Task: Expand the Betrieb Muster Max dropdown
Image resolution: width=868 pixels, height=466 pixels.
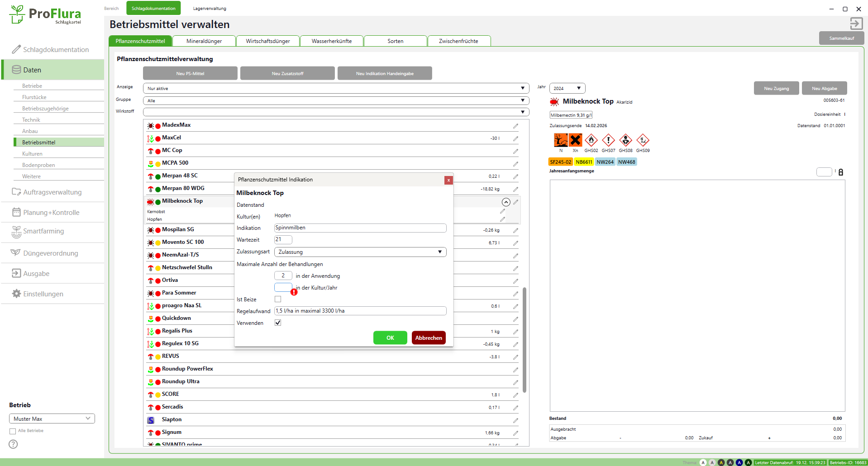Action: coord(52,418)
